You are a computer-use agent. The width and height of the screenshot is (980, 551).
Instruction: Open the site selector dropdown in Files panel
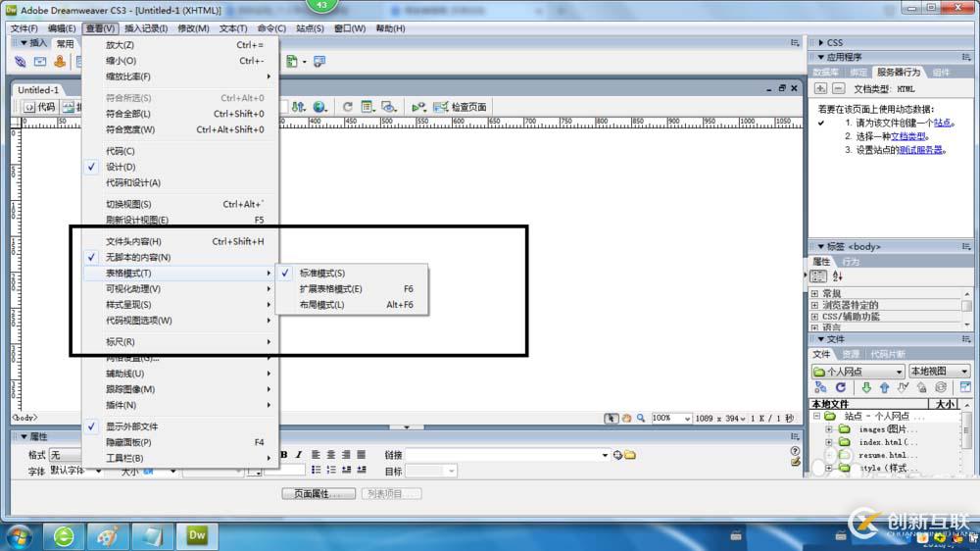pyautogui.click(x=857, y=372)
